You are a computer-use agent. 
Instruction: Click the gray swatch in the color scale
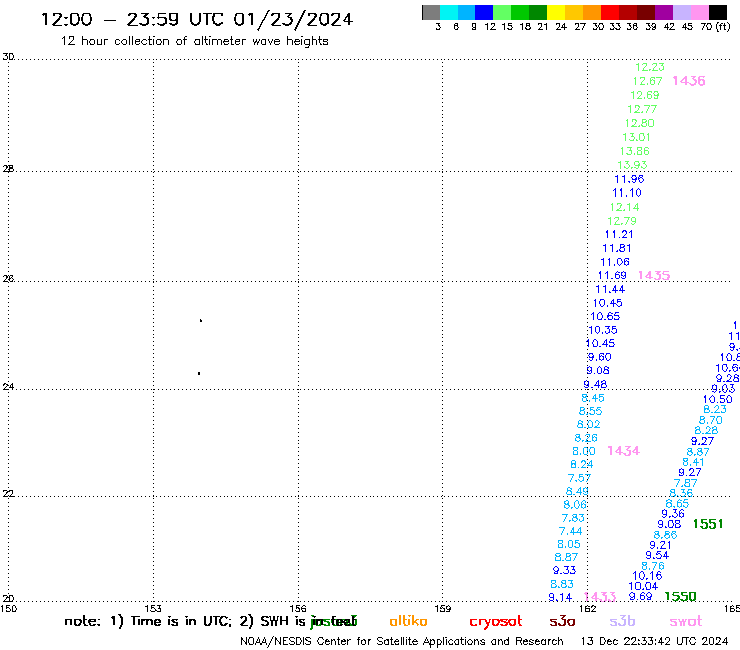431,12
